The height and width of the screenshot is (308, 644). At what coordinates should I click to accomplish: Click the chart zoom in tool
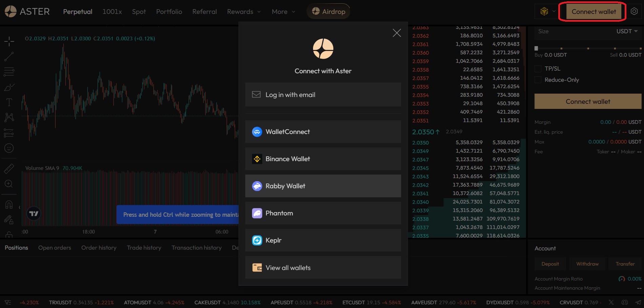click(9, 184)
